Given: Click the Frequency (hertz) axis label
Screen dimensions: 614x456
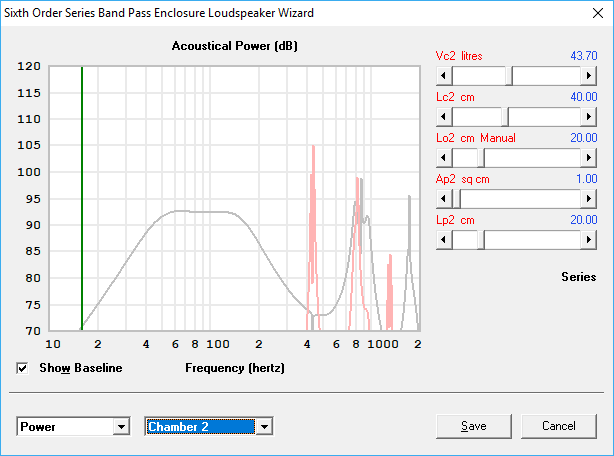Looking at the screenshot, I should pyautogui.click(x=235, y=368).
